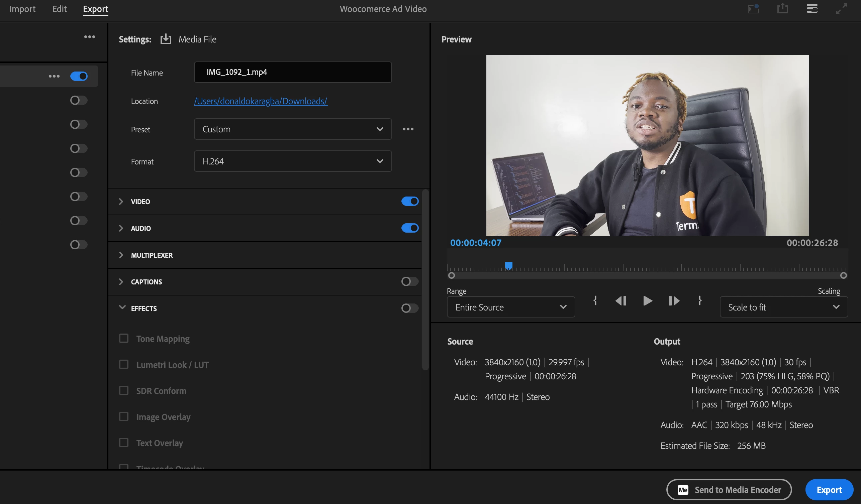
Task: Switch to the Import tab
Action: 22,9
